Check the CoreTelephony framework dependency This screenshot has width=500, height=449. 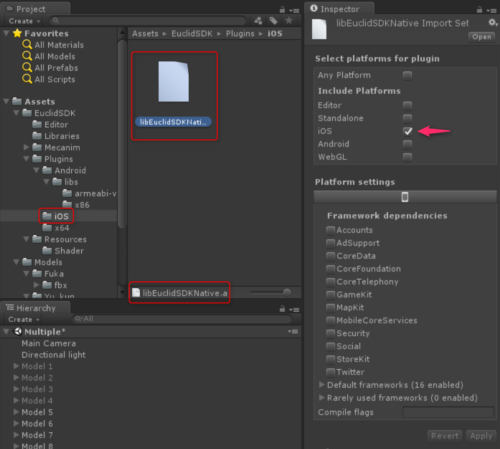(330, 282)
